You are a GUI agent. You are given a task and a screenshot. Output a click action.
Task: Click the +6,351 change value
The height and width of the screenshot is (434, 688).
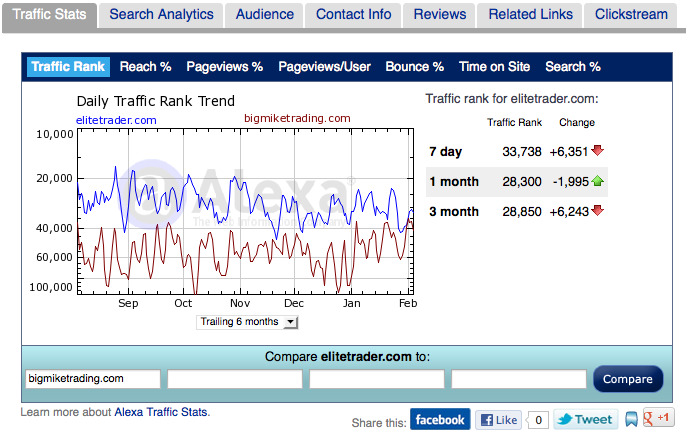click(x=569, y=152)
